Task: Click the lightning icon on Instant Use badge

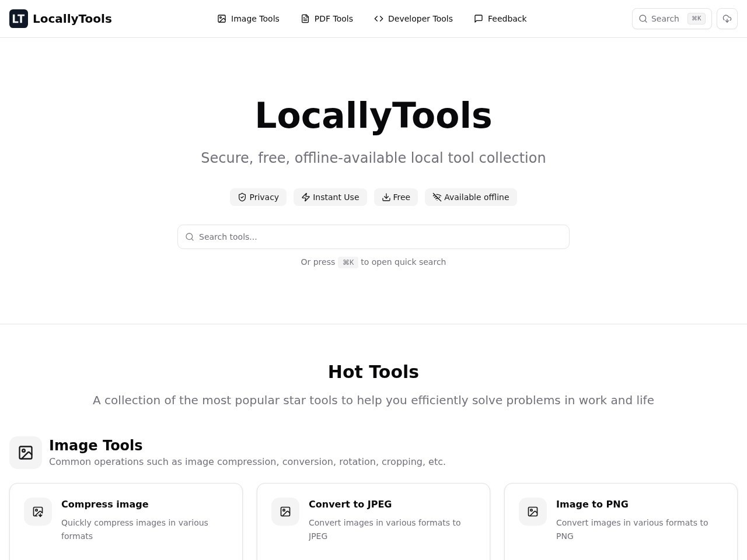Action: coord(306,197)
